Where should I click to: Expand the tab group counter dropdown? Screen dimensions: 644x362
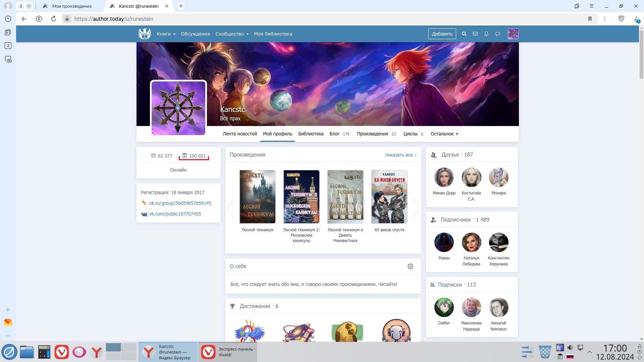(x=29, y=6)
